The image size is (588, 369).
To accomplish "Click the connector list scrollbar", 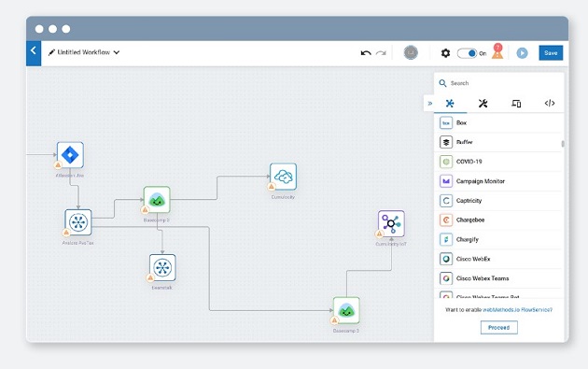I will tap(563, 144).
